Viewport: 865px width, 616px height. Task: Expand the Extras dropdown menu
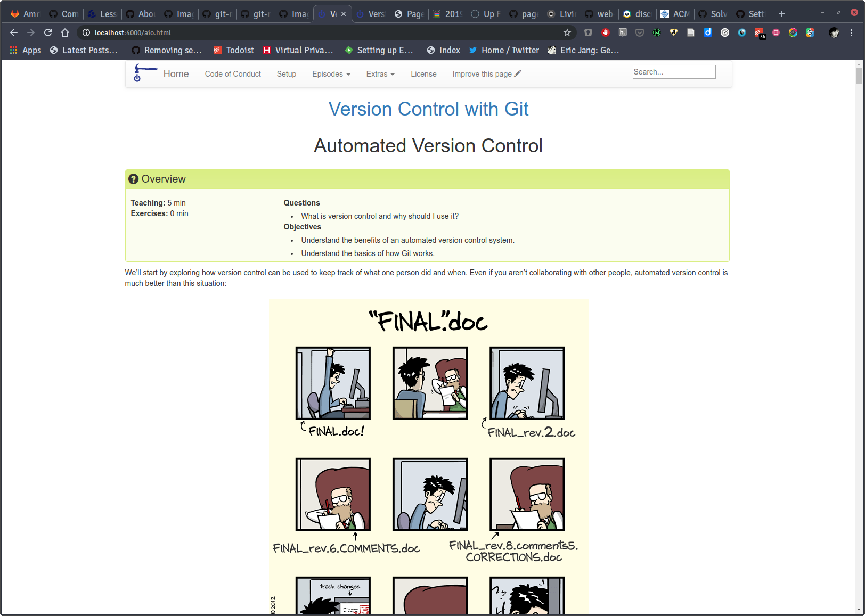point(380,74)
